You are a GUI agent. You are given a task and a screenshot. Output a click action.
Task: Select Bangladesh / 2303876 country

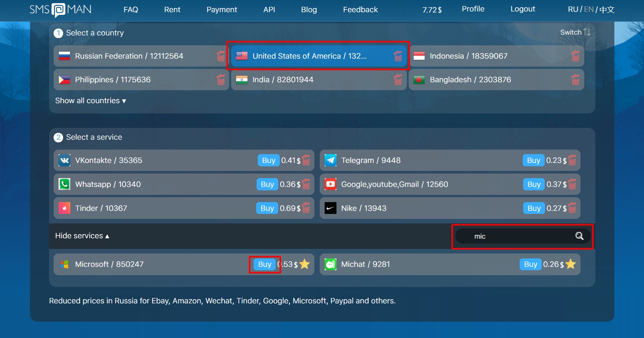pos(496,80)
